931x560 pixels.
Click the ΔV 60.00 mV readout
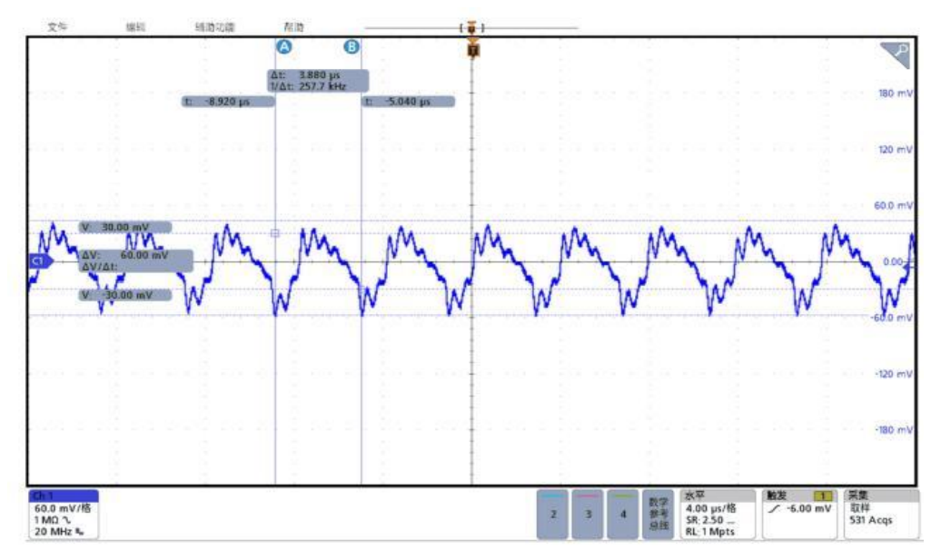tap(125, 255)
